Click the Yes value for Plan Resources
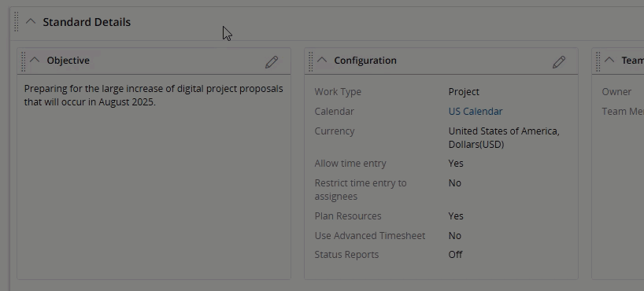The image size is (644, 291). point(456,215)
